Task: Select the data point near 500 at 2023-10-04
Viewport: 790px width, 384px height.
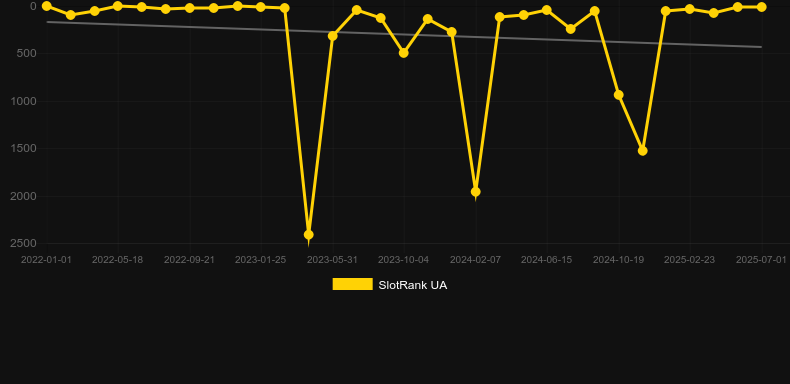Action: pyautogui.click(x=404, y=52)
